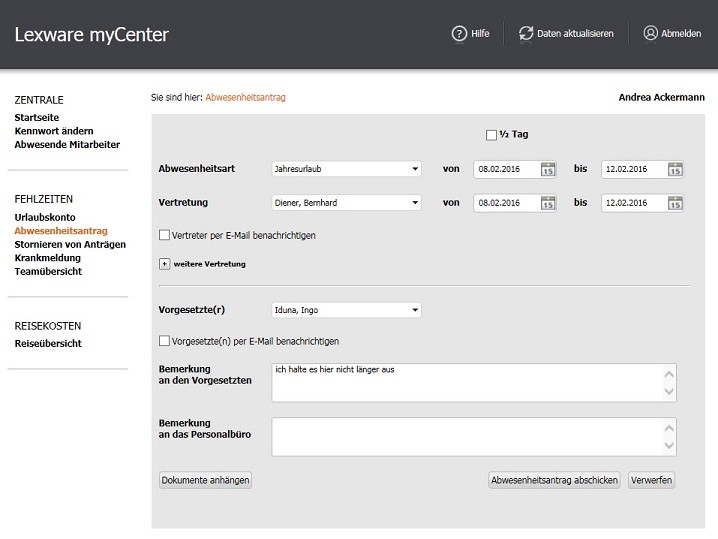Image resolution: width=718 pixels, height=539 pixels.
Task: Click the Abmelden link text
Action: point(681,33)
